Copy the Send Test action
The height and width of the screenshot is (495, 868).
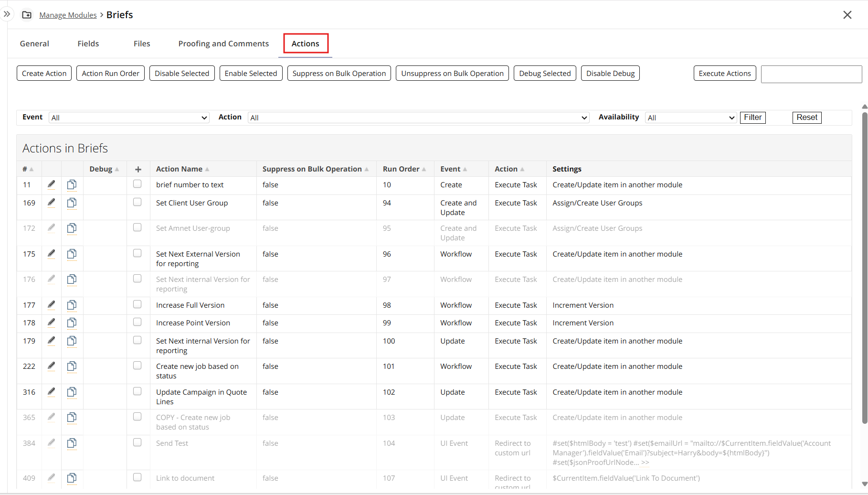(x=72, y=443)
